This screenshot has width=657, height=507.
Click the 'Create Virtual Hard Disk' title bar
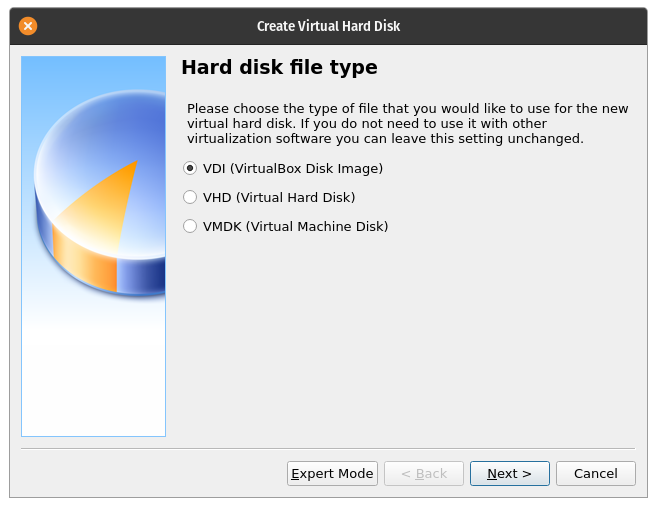pyautogui.click(x=328, y=26)
